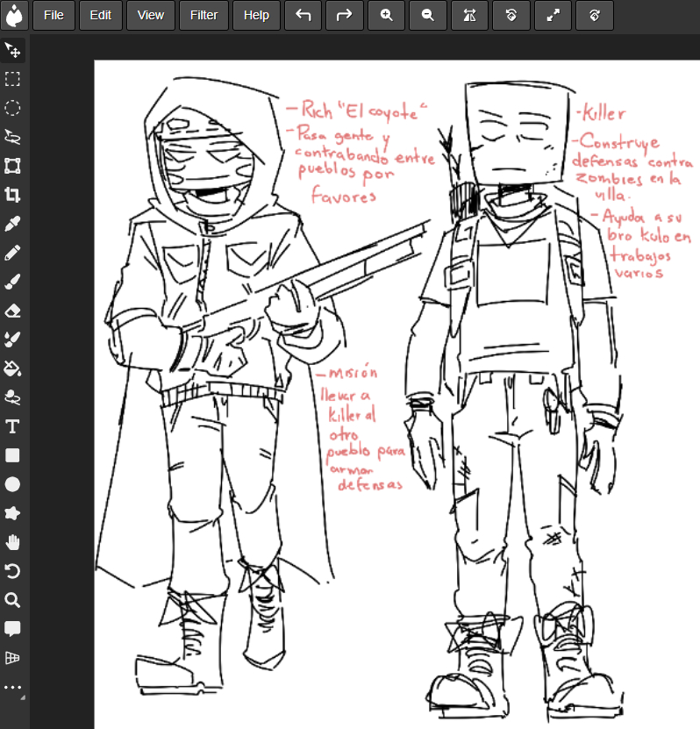Open the View menu
Image resolution: width=700 pixels, height=729 pixels.
click(x=151, y=15)
